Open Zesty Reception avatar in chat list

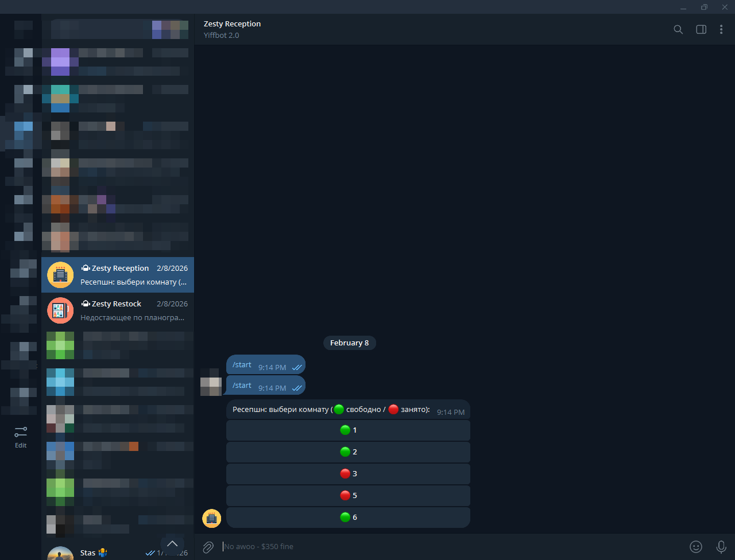60,275
